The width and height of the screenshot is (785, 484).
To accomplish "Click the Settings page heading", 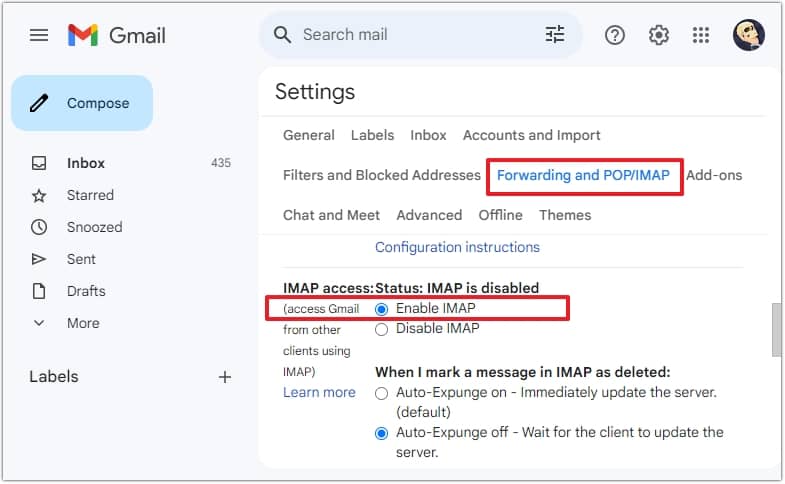I will 315,92.
